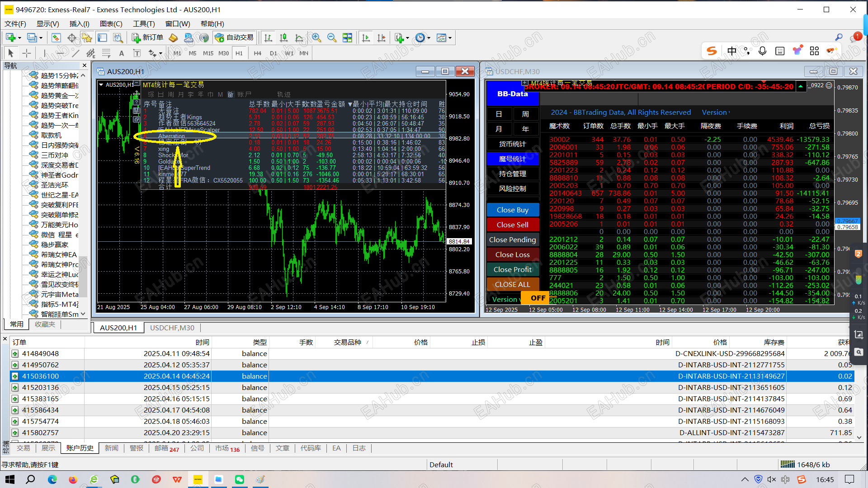Zoom out on the chart
The width and height of the screenshot is (868, 488).
click(332, 38)
